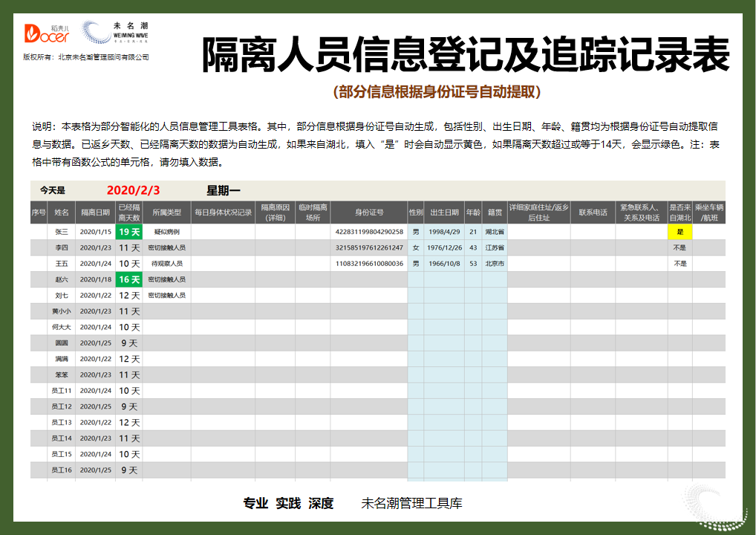756x535 pixels.
Task: Open 隔离原因(详细) cell for 张三
Action: click(275, 232)
